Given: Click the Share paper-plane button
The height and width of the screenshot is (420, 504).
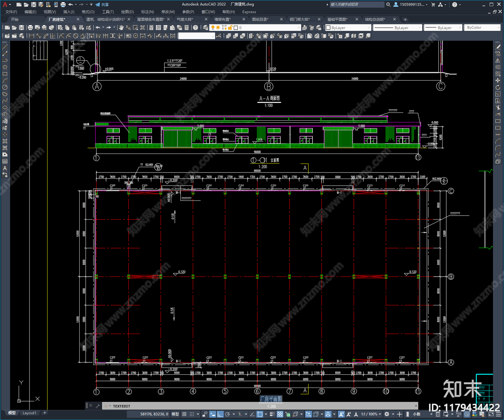Looking at the screenshot, I should (x=102, y=4).
